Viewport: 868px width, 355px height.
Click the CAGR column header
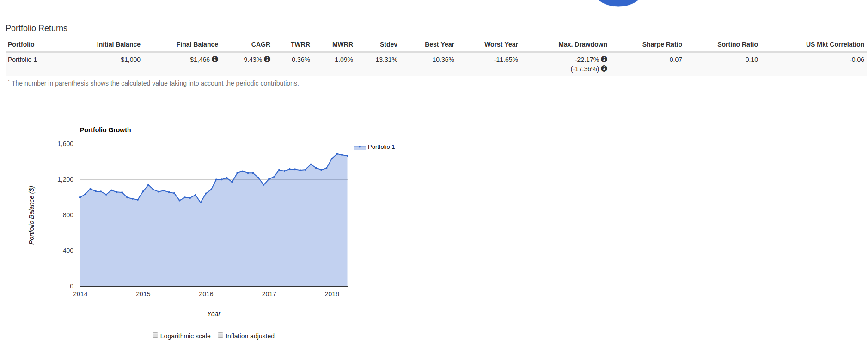[261, 44]
